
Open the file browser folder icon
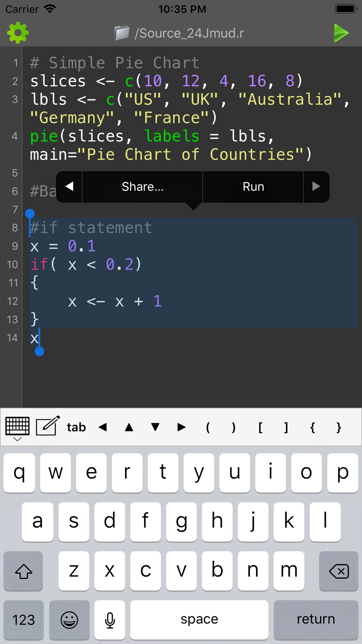point(122,33)
